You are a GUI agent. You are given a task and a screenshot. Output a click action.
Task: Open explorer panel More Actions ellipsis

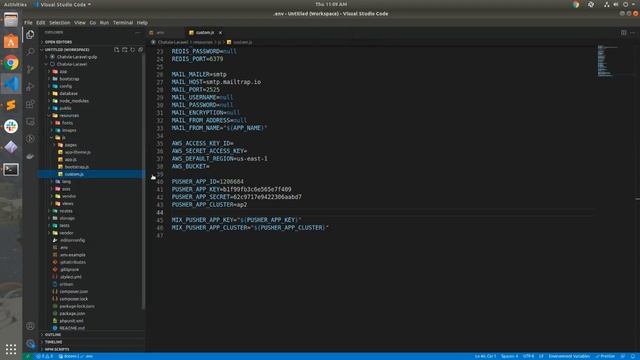click(138, 32)
